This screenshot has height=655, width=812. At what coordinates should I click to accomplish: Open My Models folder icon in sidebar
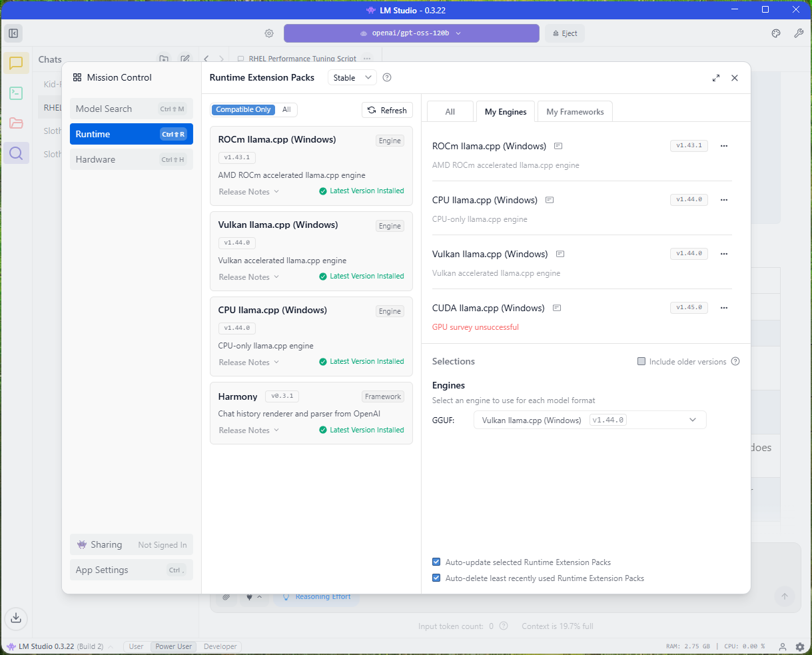point(16,123)
